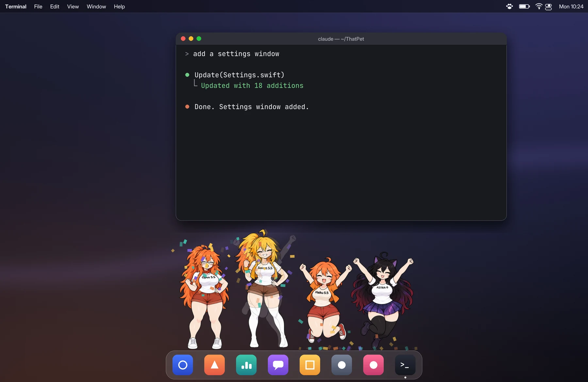The height and width of the screenshot is (382, 588).
Task: Click the Haiku 5.5 jumping pet character
Action: [325, 300]
